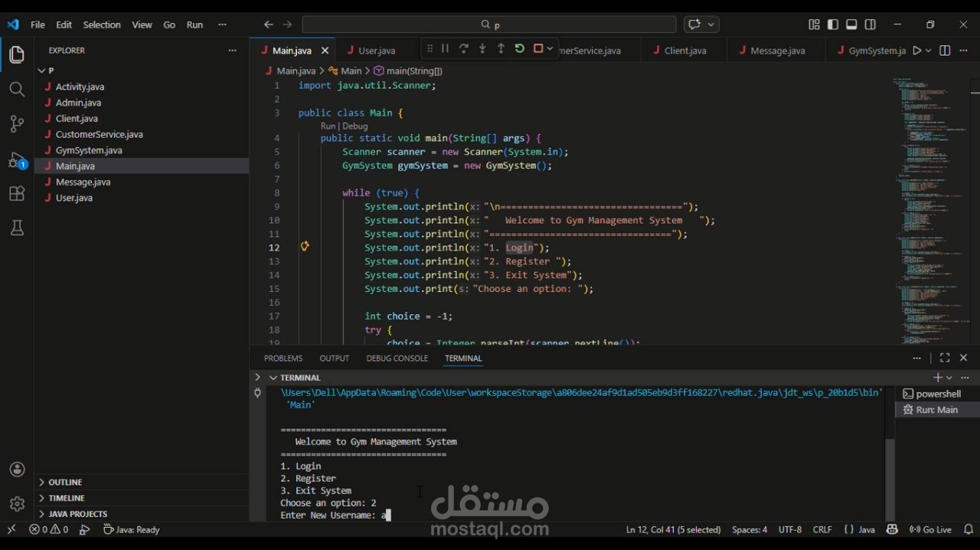Click the remote window icon in status bar
Screen dimensions: 980x550
tap(11, 529)
